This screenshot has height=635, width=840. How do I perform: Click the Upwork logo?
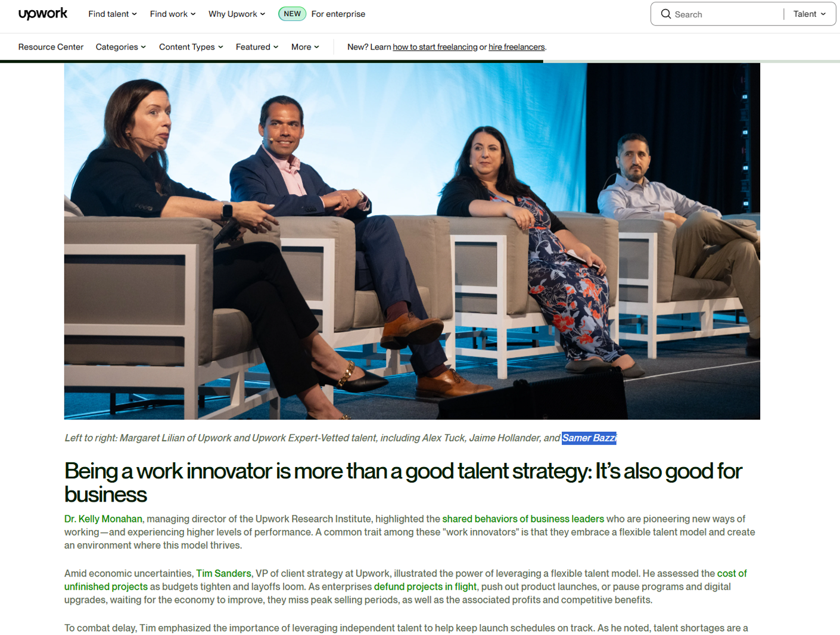coord(43,14)
